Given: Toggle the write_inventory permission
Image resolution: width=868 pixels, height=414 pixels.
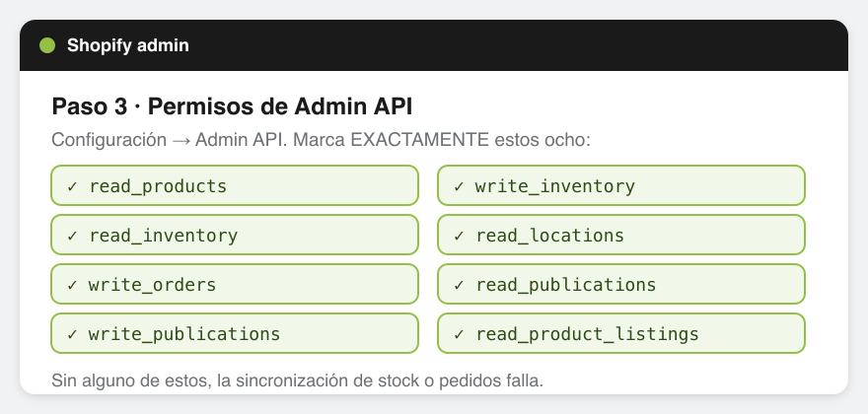Looking at the screenshot, I should click(x=621, y=185).
